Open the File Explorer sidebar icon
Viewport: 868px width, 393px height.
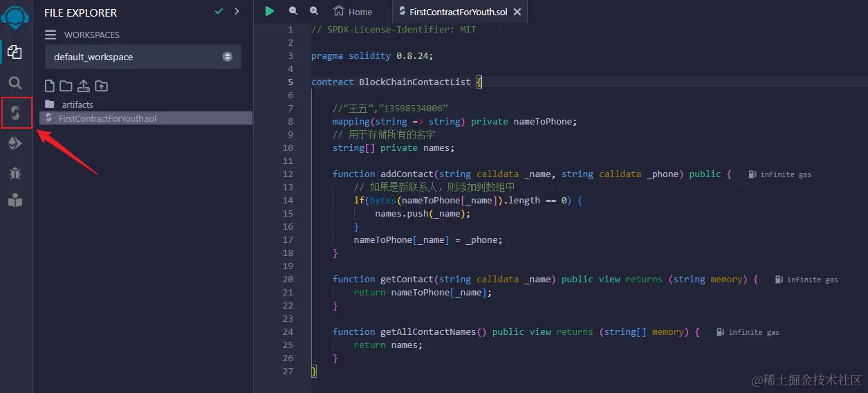[15, 52]
